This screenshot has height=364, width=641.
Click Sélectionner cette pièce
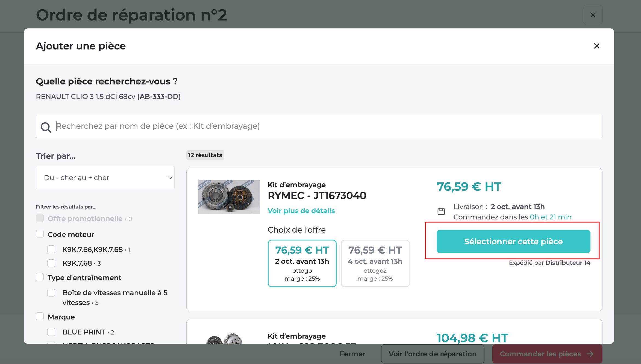[x=513, y=241]
